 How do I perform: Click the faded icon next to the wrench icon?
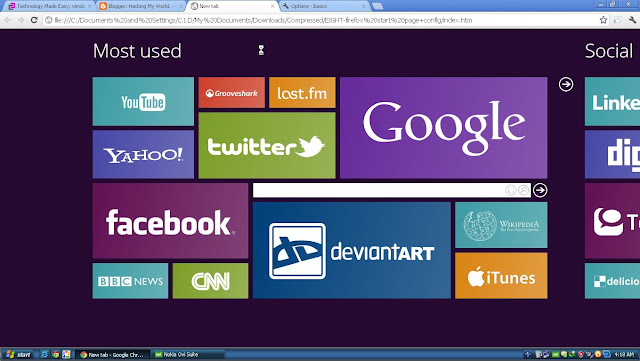(x=618, y=20)
